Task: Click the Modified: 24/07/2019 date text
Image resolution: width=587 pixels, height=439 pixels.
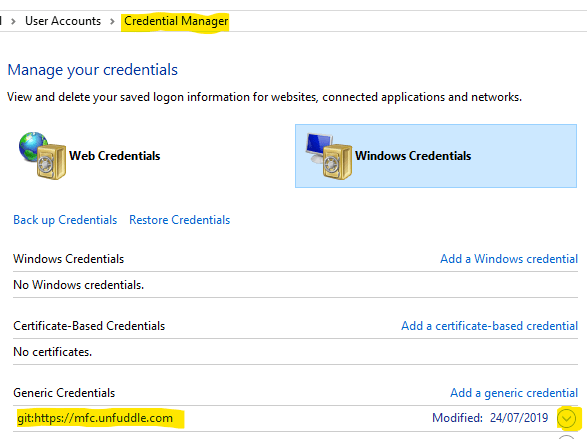Action: pos(490,418)
